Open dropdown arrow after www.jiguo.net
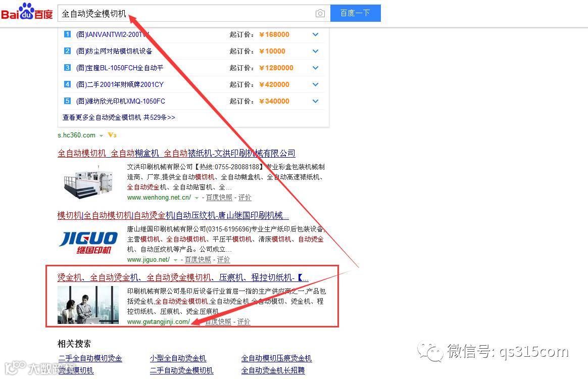The width and height of the screenshot is (588, 379). pos(175,260)
